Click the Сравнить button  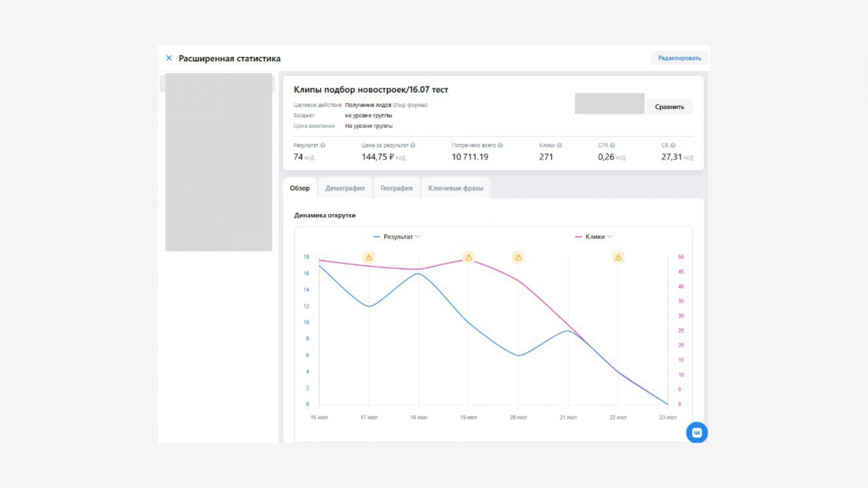(669, 107)
